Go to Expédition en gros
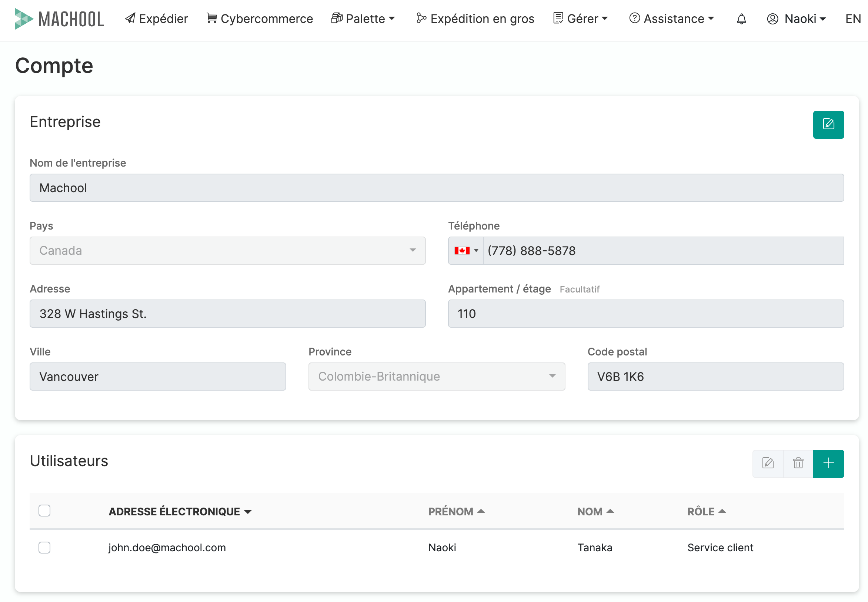 coord(475,19)
